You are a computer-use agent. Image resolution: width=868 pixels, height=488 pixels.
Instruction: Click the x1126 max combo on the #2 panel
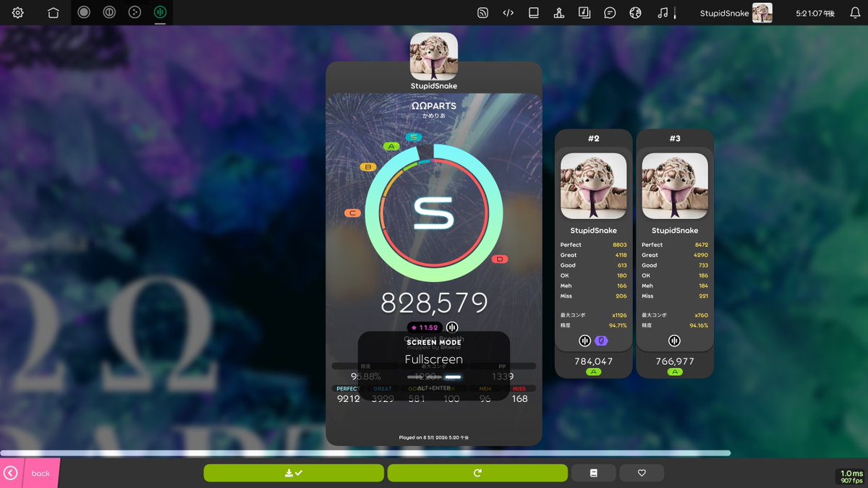pos(619,315)
